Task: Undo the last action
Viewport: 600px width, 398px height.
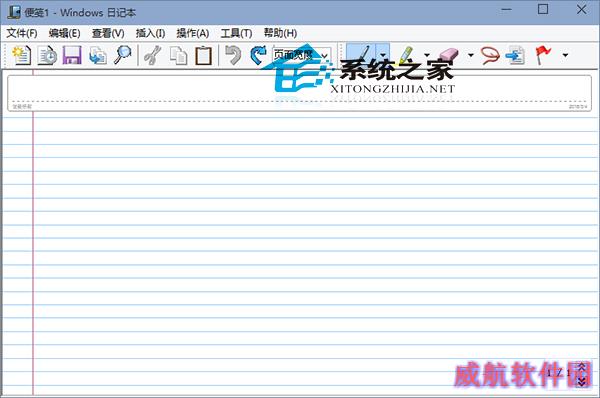Action: point(233,55)
